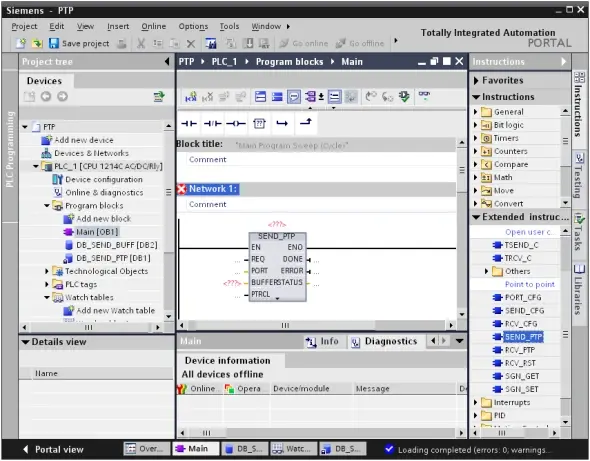Click the project tree view toggle icon
This screenshot has width=590, height=461.
[x=159, y=97]
